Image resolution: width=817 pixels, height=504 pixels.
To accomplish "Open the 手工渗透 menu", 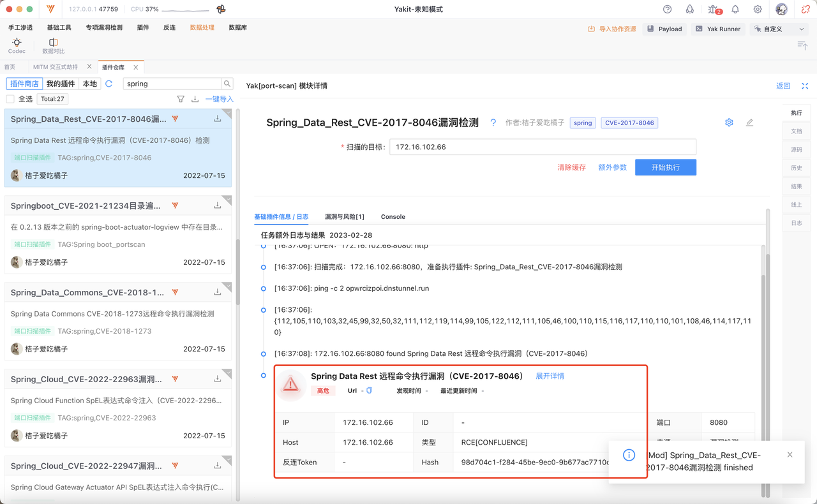I will pyautogui.click(x=20, y=27).
